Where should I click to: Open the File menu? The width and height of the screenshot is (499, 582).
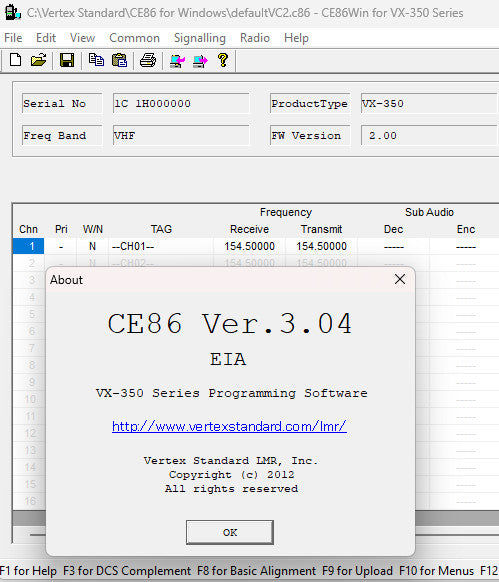pos(13,38)
